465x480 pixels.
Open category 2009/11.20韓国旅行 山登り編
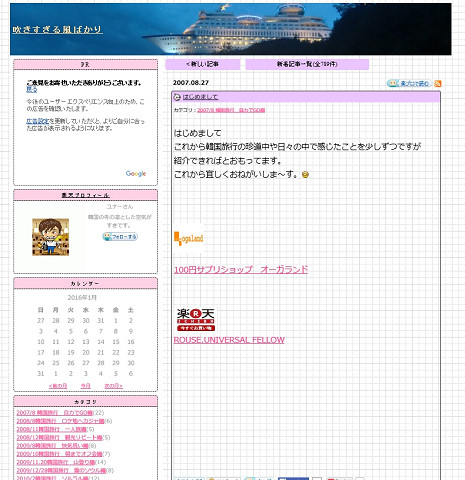click(56, 462)
